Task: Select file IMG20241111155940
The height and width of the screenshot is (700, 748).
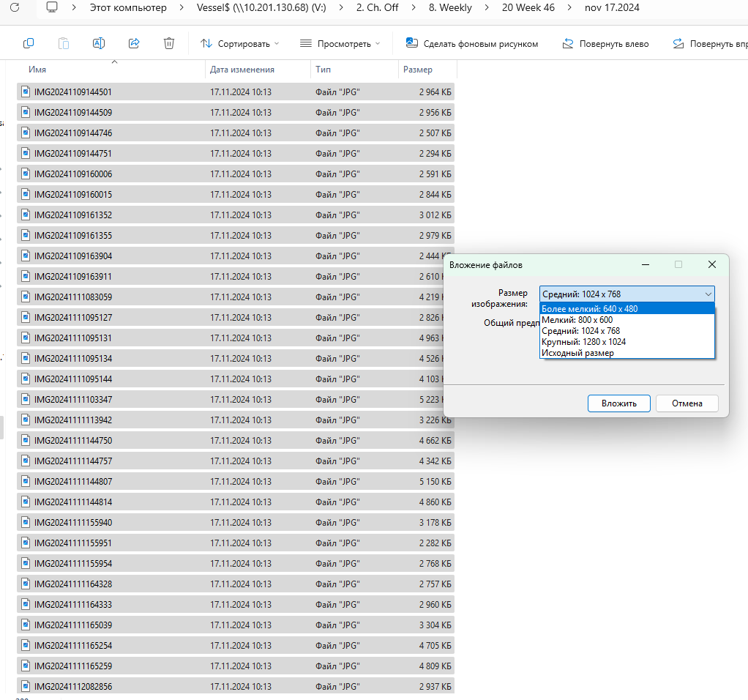Action: tap(236, 523)
